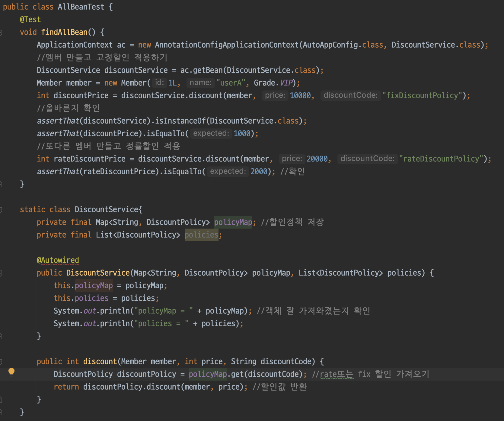Click the isInstanceOf method call
Screen dimensions: 504x421
pyautogui.click(x=180, y=121)
